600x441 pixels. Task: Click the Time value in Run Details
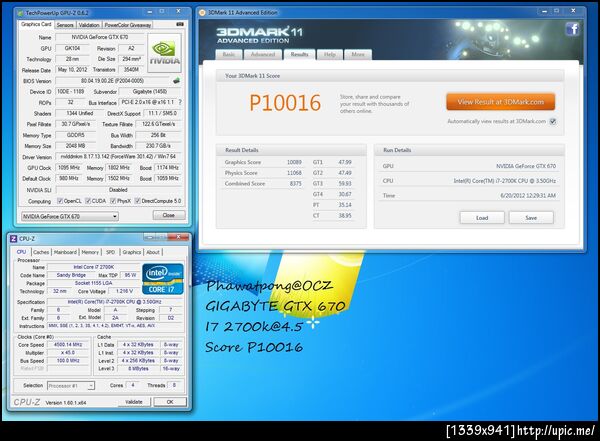tap(528, 196)
